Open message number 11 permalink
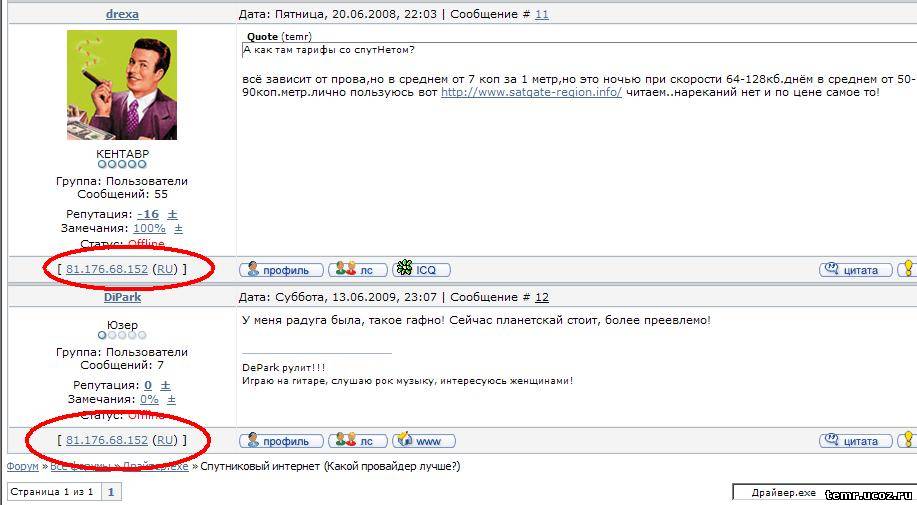 542,14
